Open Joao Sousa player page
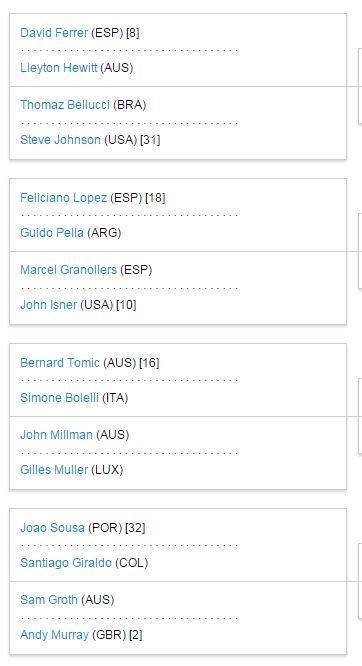Viewport: 362px width, 666px height. [52, 528]
